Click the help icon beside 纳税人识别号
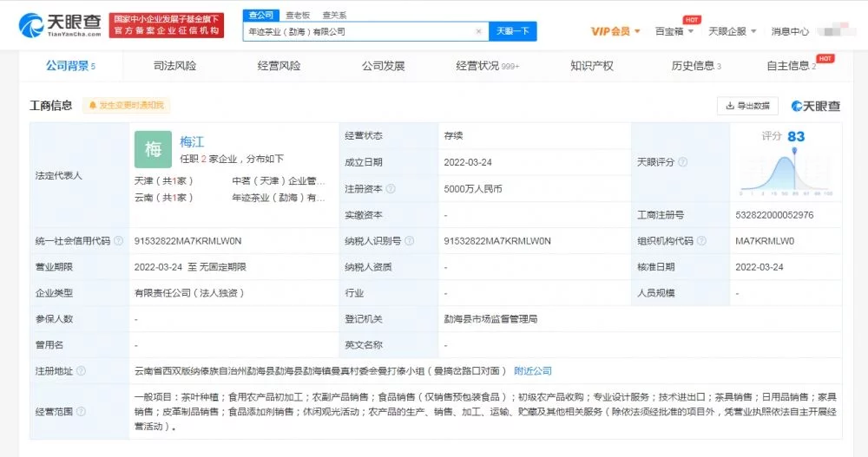868x457 pixels. (x=409, y=241)
